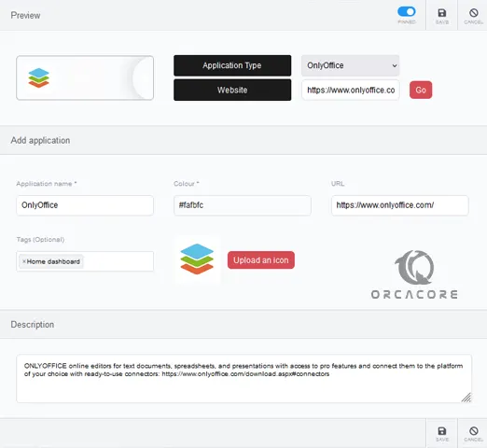Image resolution: width=487 pixels, height=448 pixels.
Task: Click the OnlyOffice logo in preview tile
Action: tap(38, 77)
